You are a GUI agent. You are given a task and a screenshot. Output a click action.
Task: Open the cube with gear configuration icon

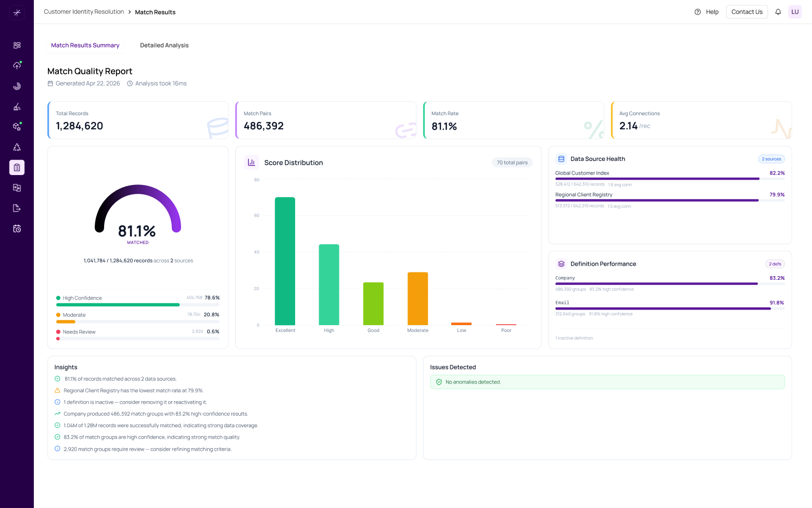tap(17, 127)
